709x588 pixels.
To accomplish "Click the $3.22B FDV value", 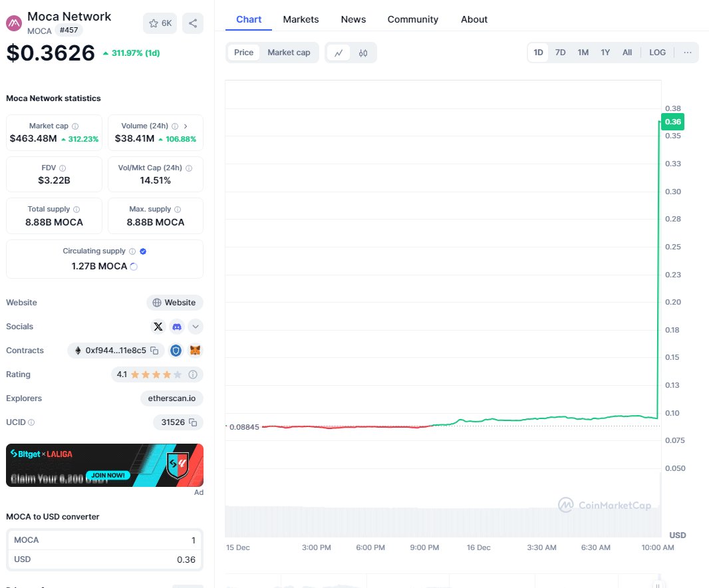I will [55, 180].
